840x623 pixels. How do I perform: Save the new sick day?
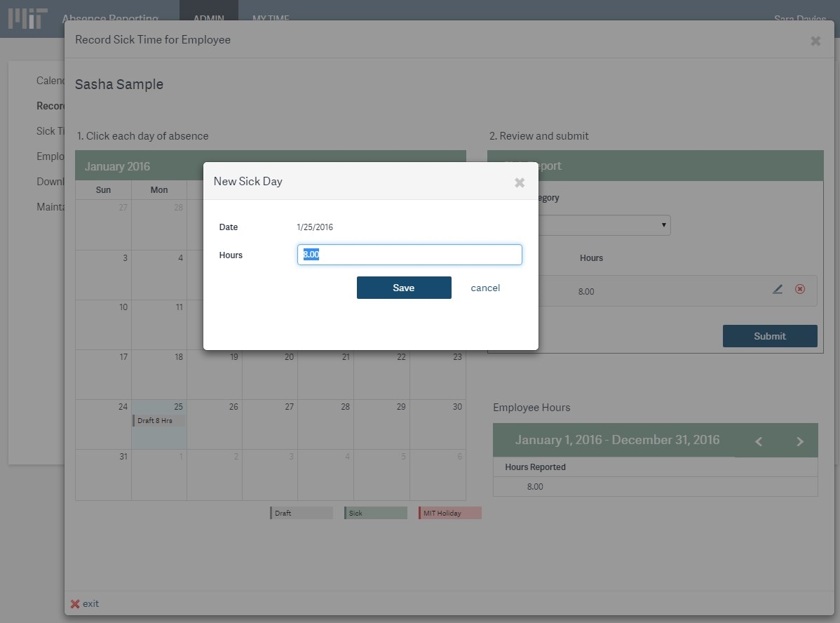point(404,288)
